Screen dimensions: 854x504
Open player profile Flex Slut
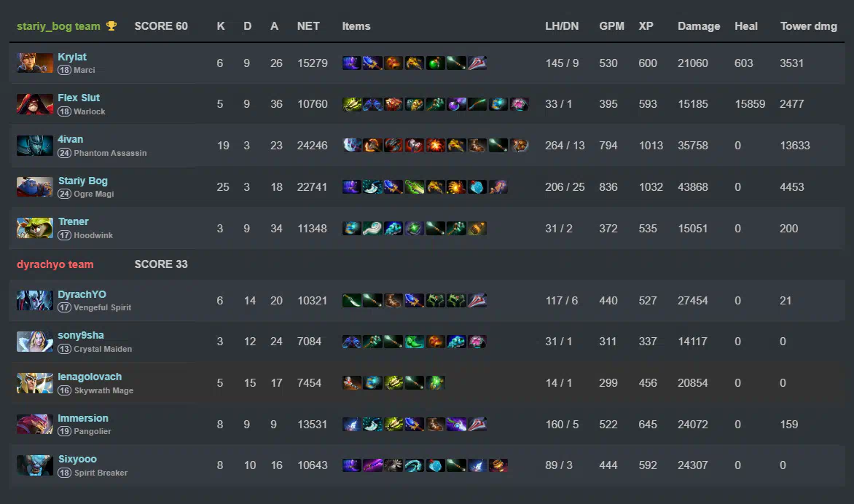coord(79,98)
